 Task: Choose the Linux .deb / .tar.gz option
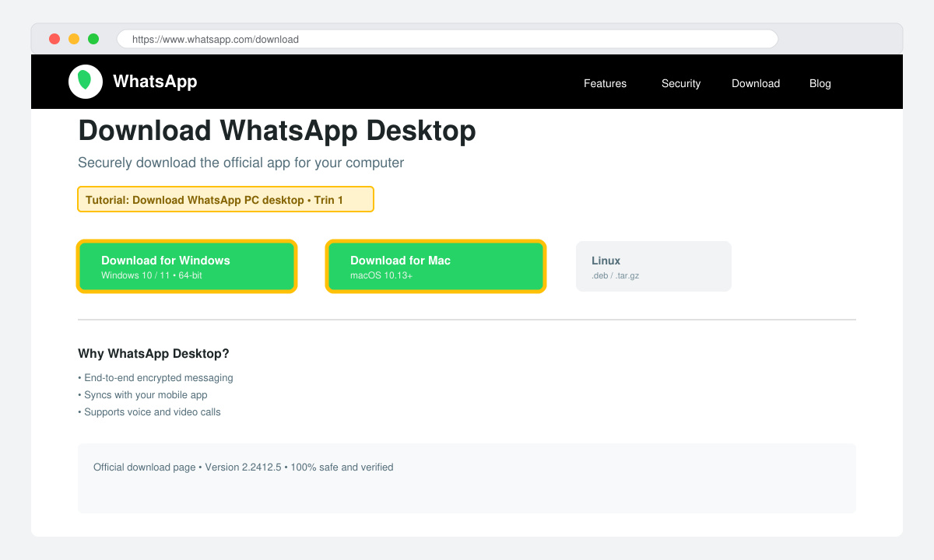[654, 267]
